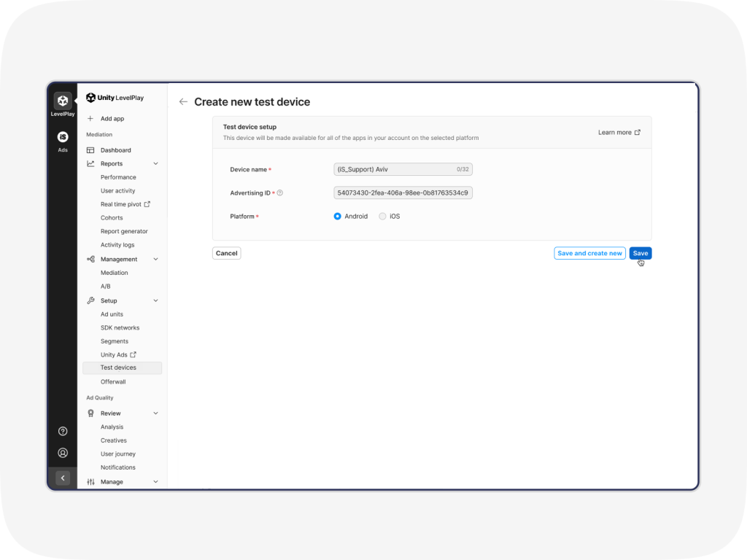This screenshot has height=560, width=747.
Task: Click the Reports line-chart icon
Action: [89, 163]
